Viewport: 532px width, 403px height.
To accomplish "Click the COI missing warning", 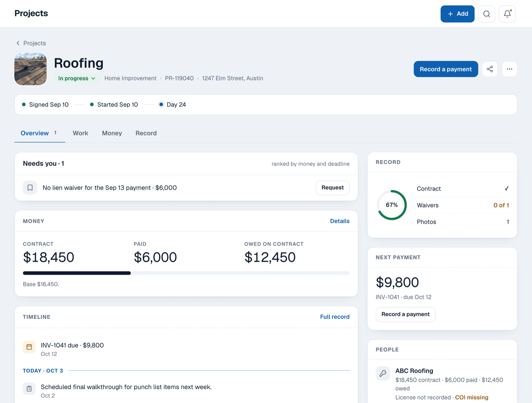I will (471, 397).
